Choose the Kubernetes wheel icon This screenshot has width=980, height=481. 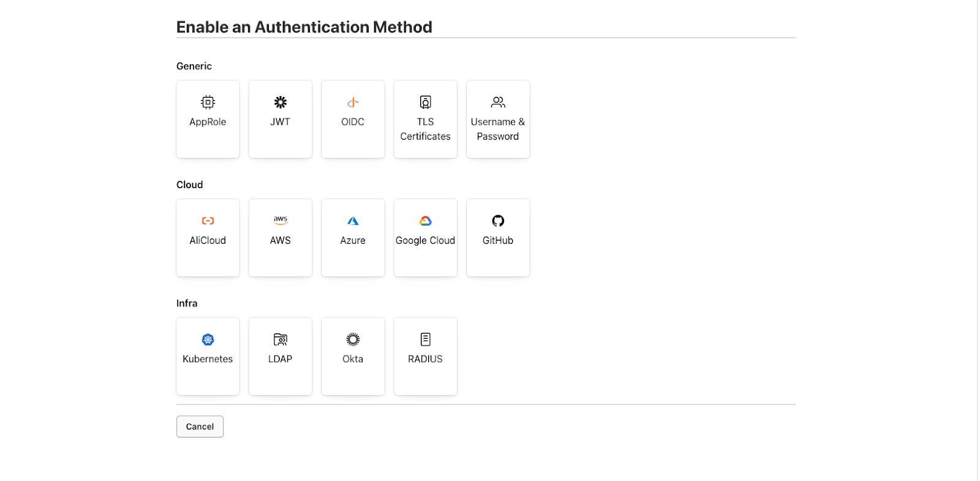[x=208, y=339]
